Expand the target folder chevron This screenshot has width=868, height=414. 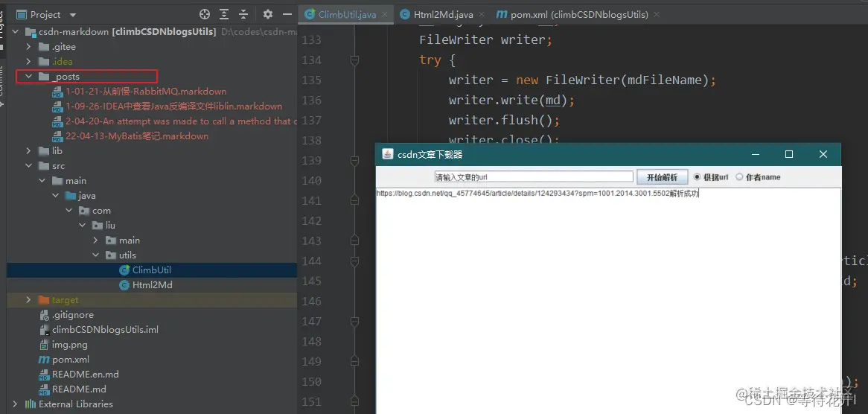29,300
